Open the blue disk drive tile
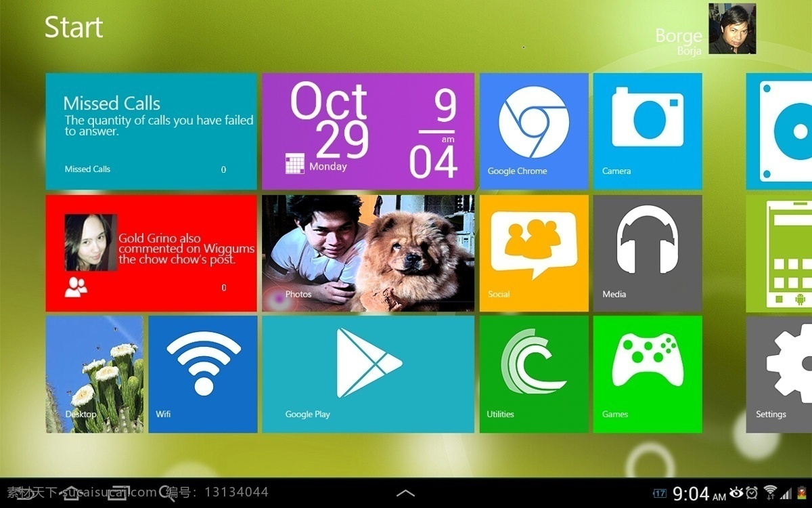812x508 pixels. [x=779, y=131]
